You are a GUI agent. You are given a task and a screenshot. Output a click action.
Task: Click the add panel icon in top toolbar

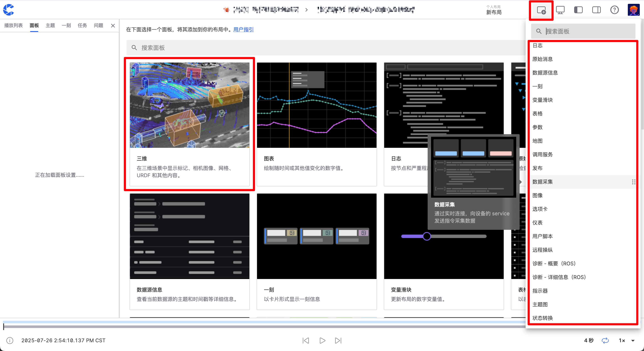541,10
